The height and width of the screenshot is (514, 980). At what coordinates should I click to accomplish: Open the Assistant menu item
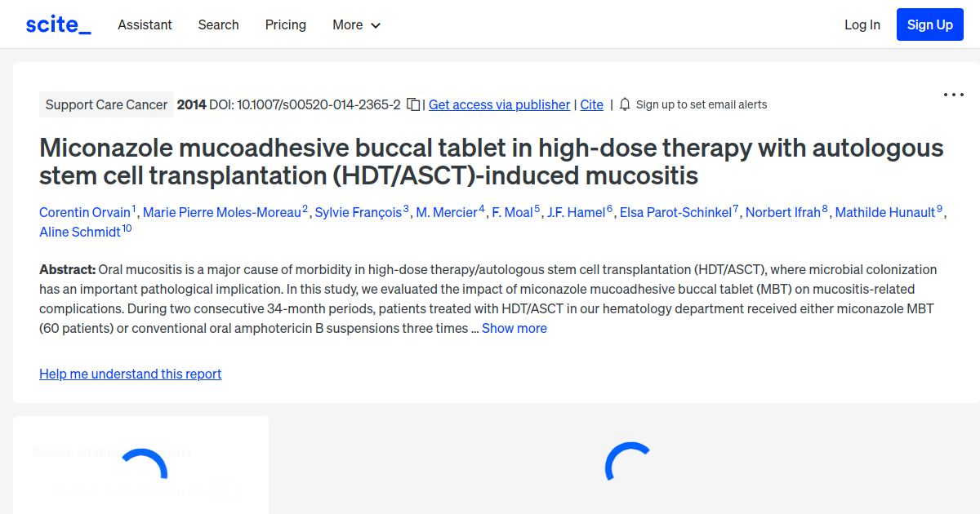click(145, 25)
